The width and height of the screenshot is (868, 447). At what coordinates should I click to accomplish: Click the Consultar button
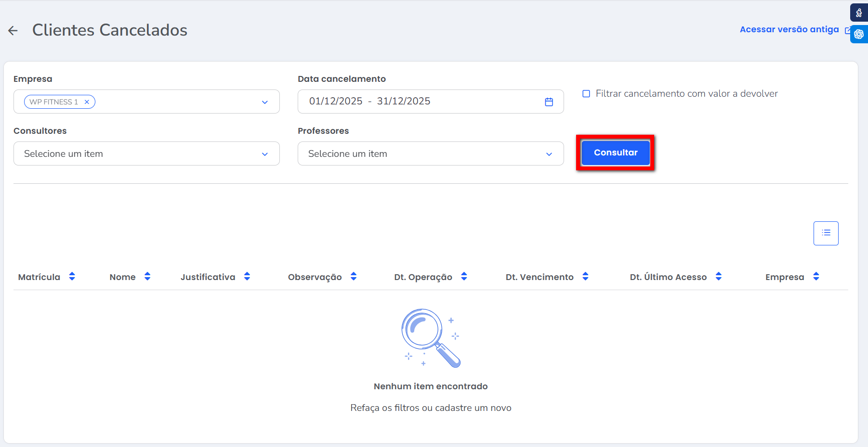(x=615, y=153)
